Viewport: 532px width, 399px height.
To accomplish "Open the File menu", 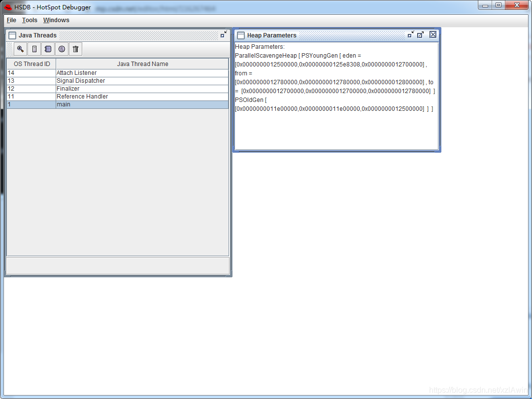I will pyautogui.click(x=11, y=20).
